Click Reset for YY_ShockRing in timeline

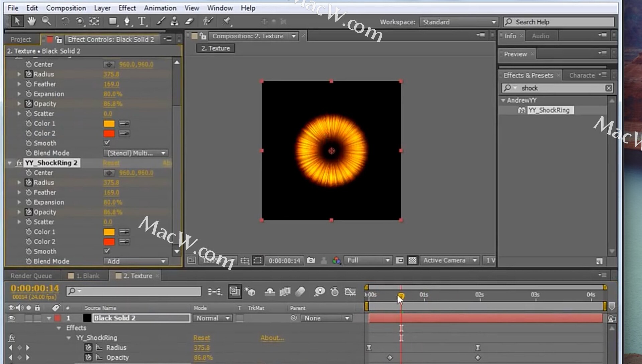point(202,338)
